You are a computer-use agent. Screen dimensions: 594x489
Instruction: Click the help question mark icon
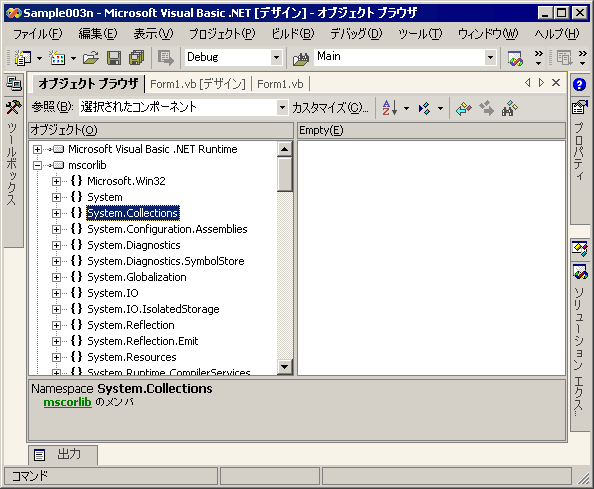pyautogui.click(x=579, y=84)
